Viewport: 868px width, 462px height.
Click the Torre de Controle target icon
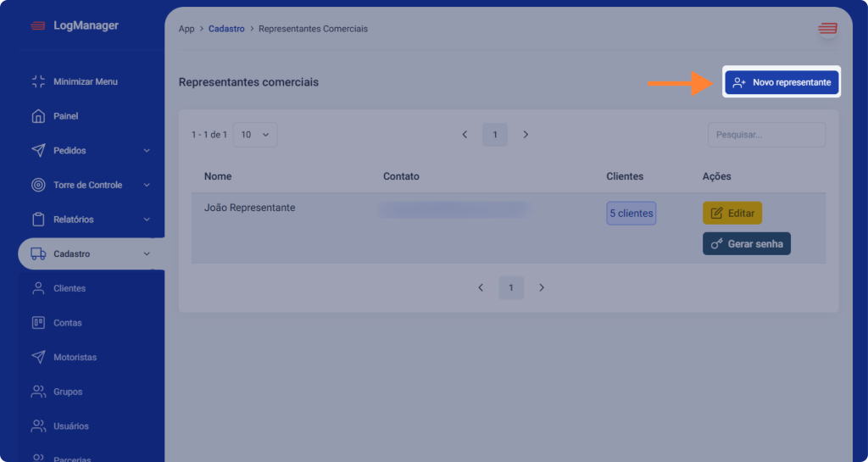tap(38, 185)
